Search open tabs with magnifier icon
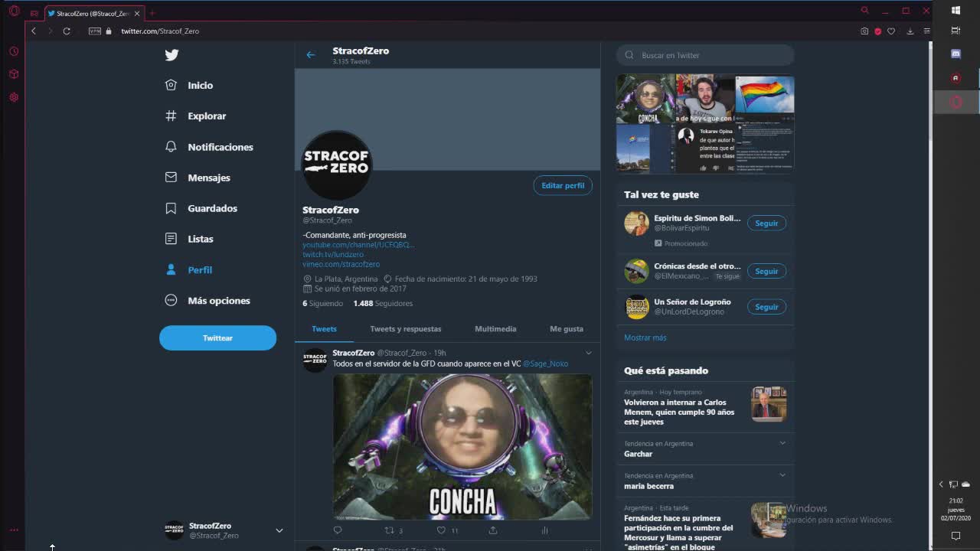Viewport: 980px width, 551px height. pyautogui.click(x=864, y=11)
